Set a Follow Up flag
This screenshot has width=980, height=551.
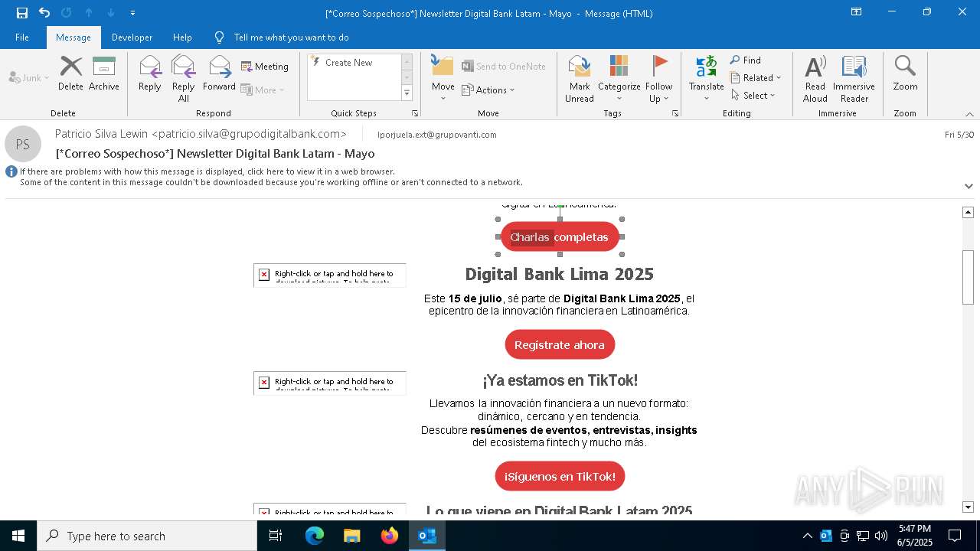click(x=658, y=79)
